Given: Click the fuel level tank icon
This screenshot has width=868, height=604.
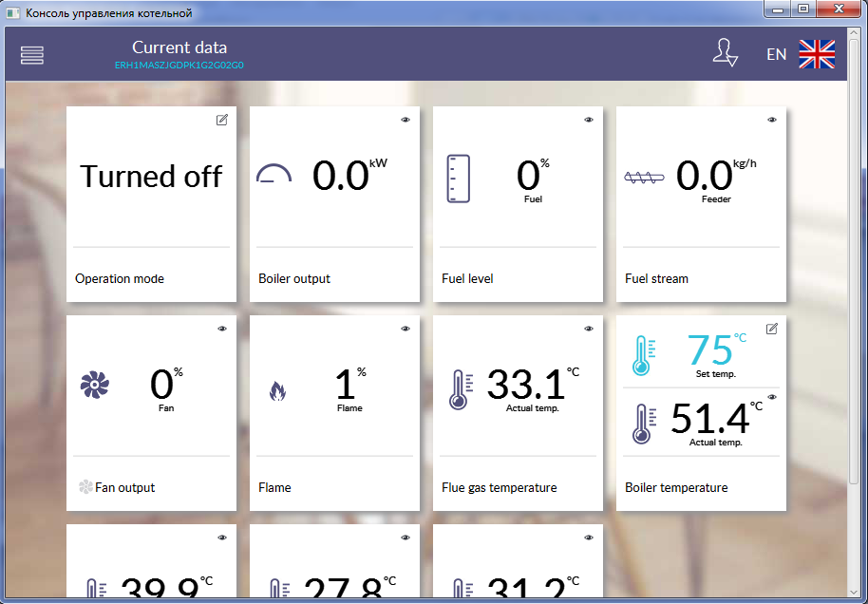Looking at the screenshot, I should pyautogui.click(x=458, y=179).
